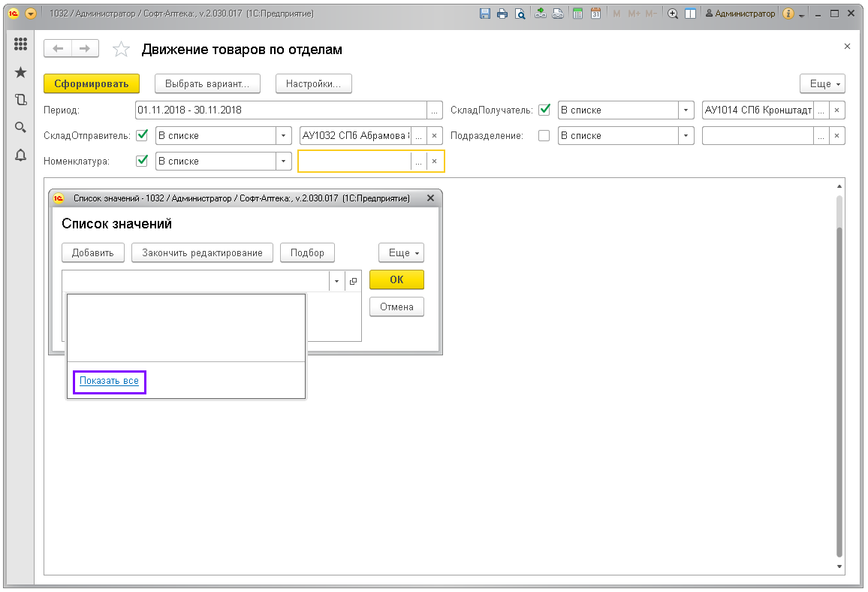Click the Период date input field
The image size is (868, 592).
(281, 110)
